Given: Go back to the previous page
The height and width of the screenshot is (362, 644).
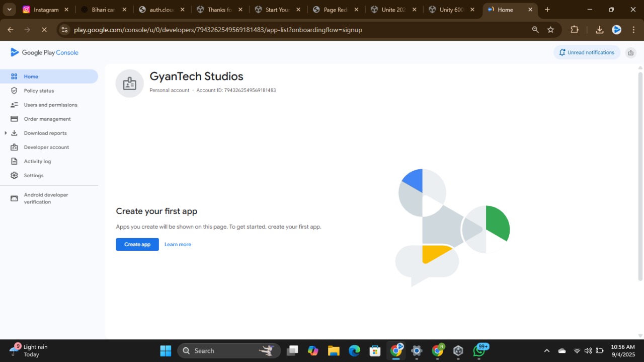Looking at the screenshot, I should click(x=11, y=30).
